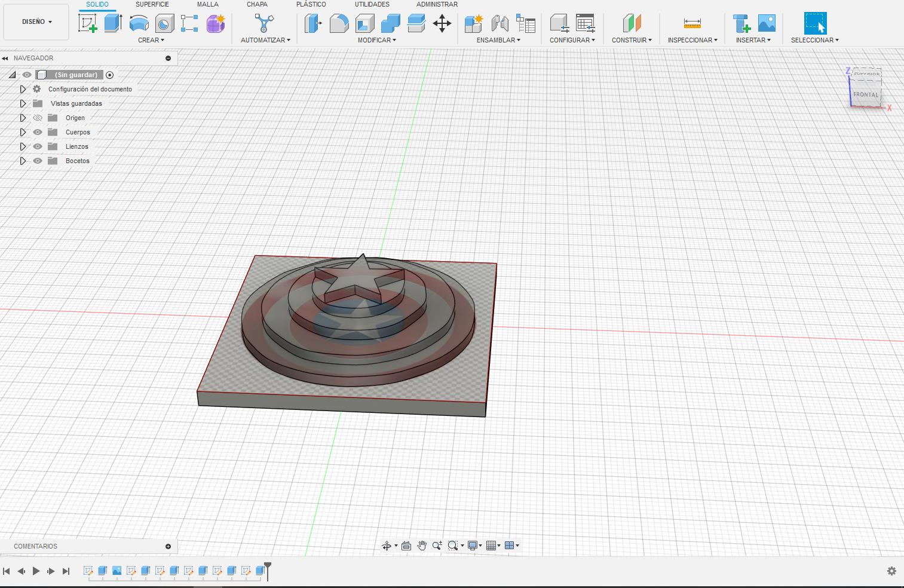The width and height of the screenshot is (904, 588).
Task: Expand the Bocetos folder
Action: tap(23, 161)
